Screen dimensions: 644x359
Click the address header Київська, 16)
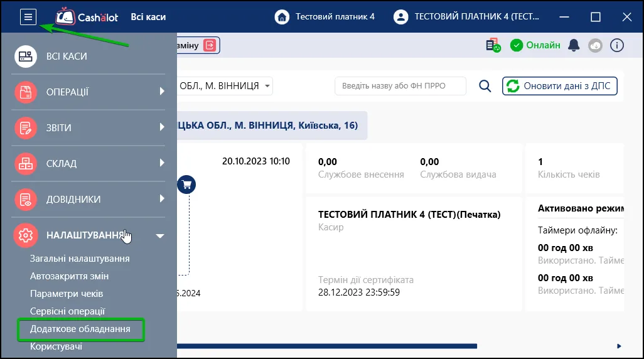pos(328,126)
